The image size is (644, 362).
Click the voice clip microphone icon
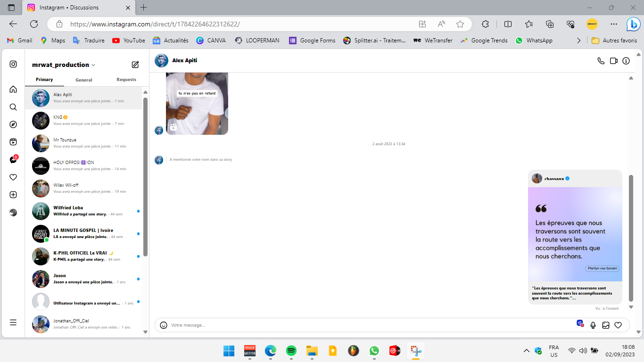coord(593,325)
